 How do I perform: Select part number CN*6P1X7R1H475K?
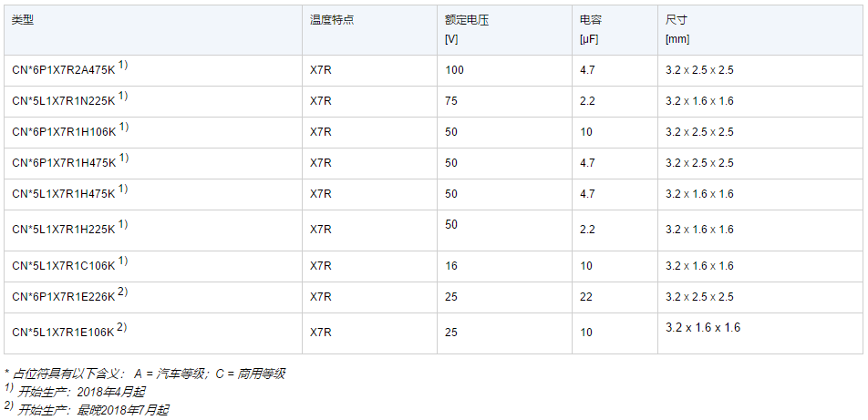[x=64, y=163]
